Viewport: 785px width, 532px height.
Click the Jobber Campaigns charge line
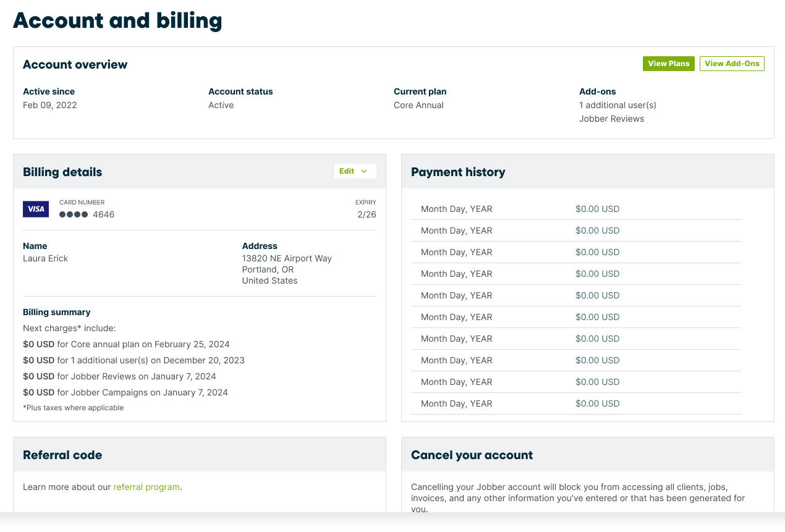click(x=125, y=392)
